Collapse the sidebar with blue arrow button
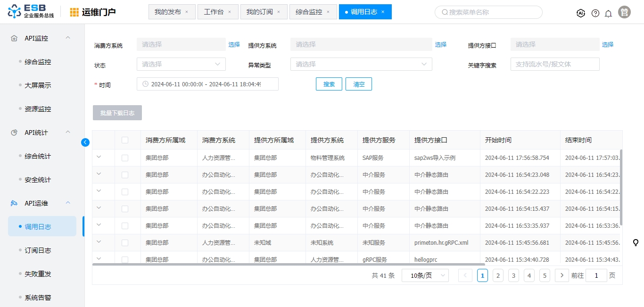This screenshot has height=307, width=644. click(85, 142)
